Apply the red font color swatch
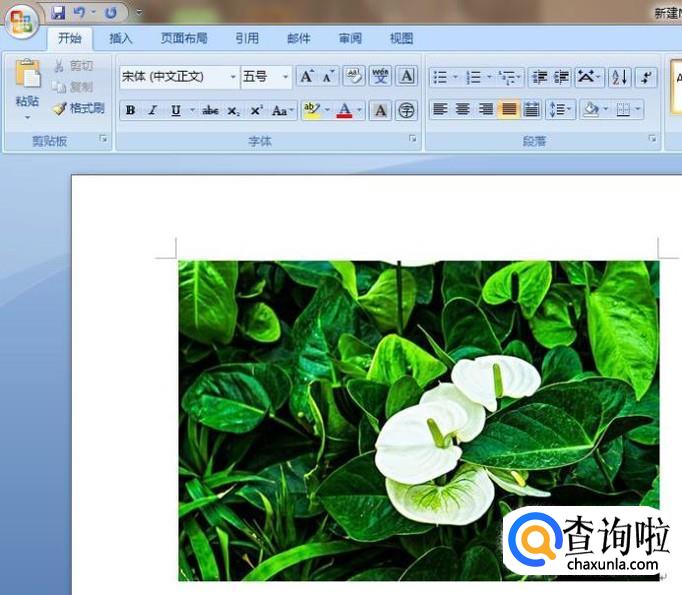The image size is (682, 595). click(344, 110)
